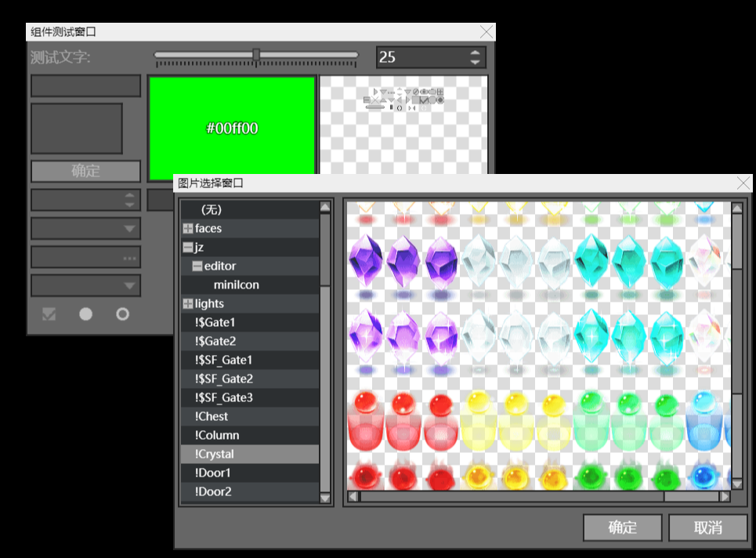Select !Door1 in the image list
The width and height of the screenshot is (756, 558).
click(250, 473)
